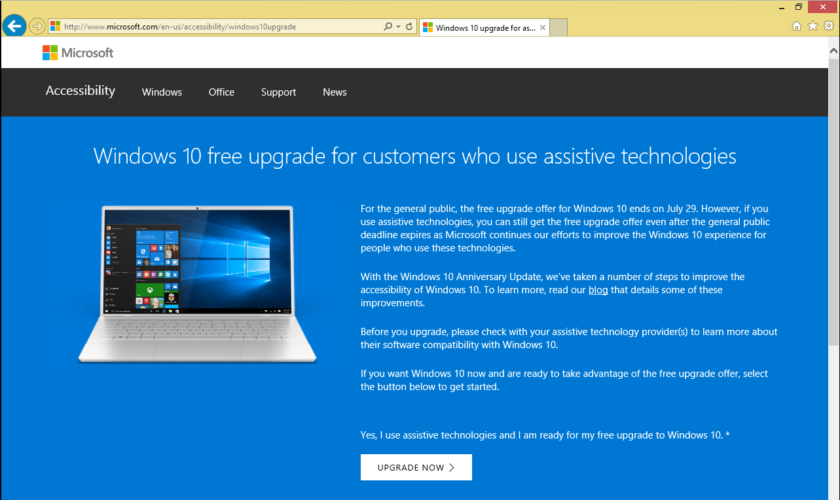This screenshot has height=500, width=840.
Task: Click the vertical scrollbar thumb
Action: 834,202
